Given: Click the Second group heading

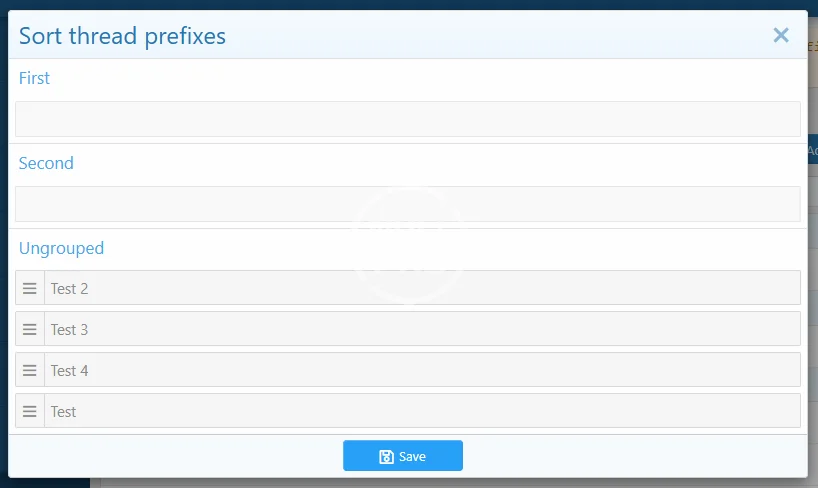Looking at the screenshot, I should tap(46, 163).
